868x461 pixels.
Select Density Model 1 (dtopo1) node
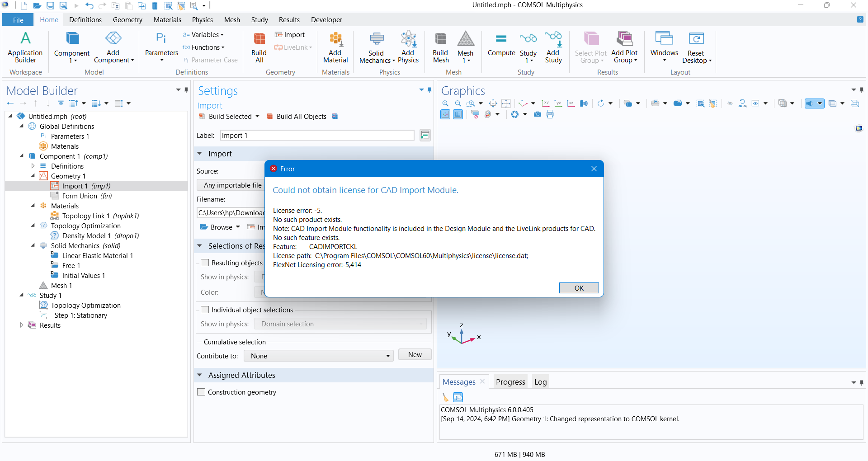pyautogui.click(x=94, y=235)
